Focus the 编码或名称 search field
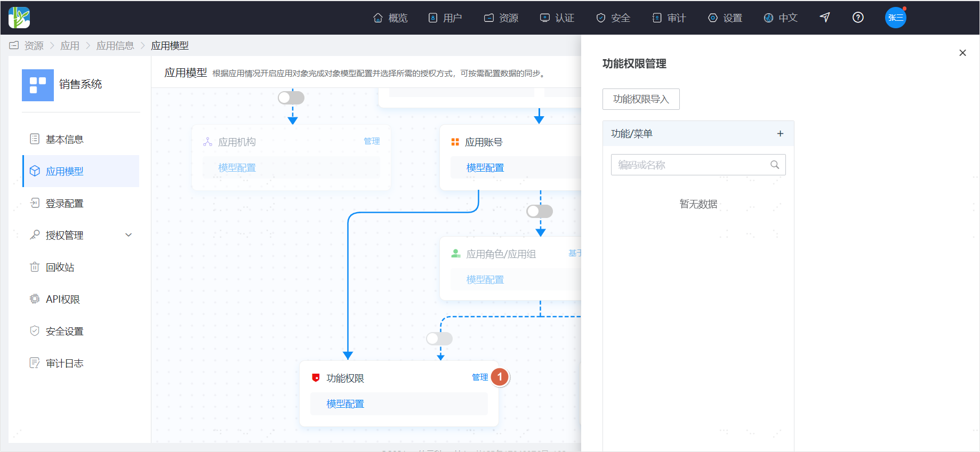980x452 pixels. pyautogui.click(x=698, y=165)
